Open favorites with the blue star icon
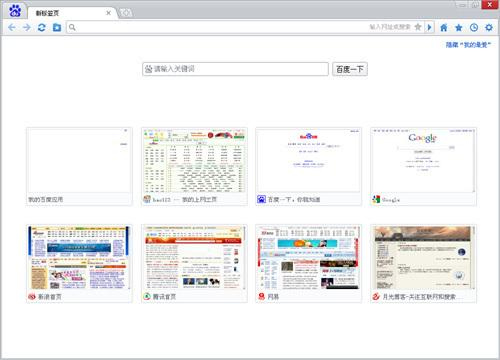 click(x=459, y=27)
